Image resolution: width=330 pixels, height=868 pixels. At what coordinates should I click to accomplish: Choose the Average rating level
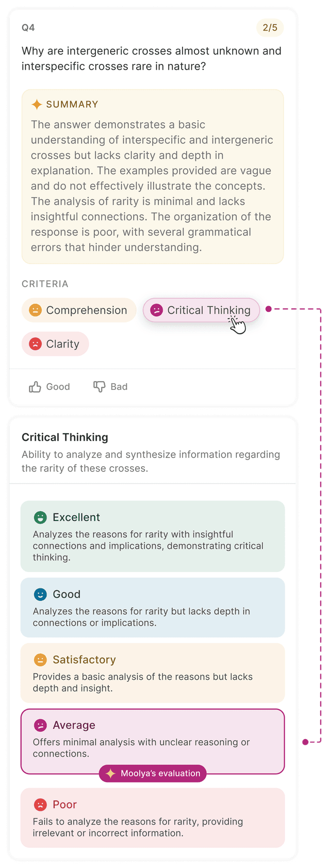[153, 739]
